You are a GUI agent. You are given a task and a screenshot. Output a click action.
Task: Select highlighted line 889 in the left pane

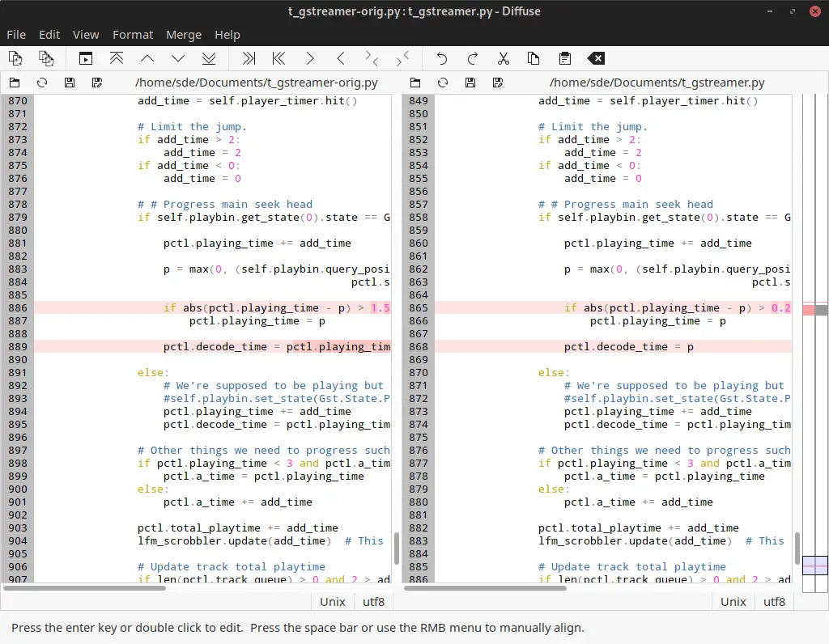coord(213,346)
